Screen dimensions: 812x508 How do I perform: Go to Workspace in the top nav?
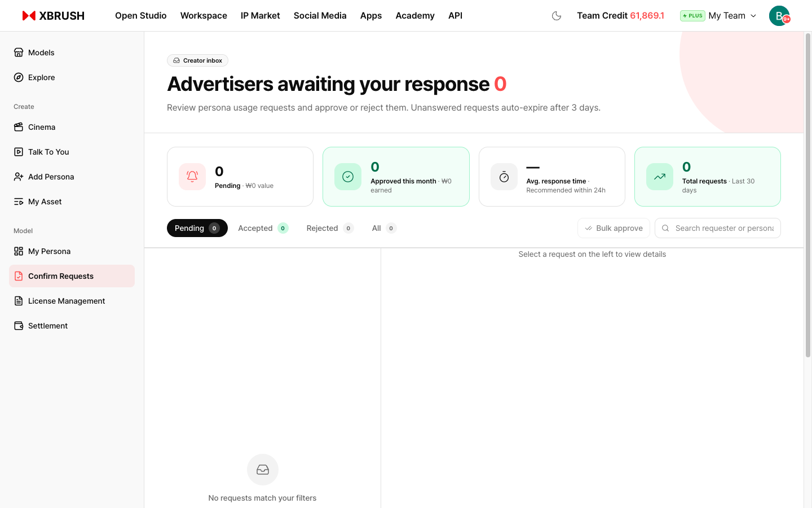[x=204, y=16]
